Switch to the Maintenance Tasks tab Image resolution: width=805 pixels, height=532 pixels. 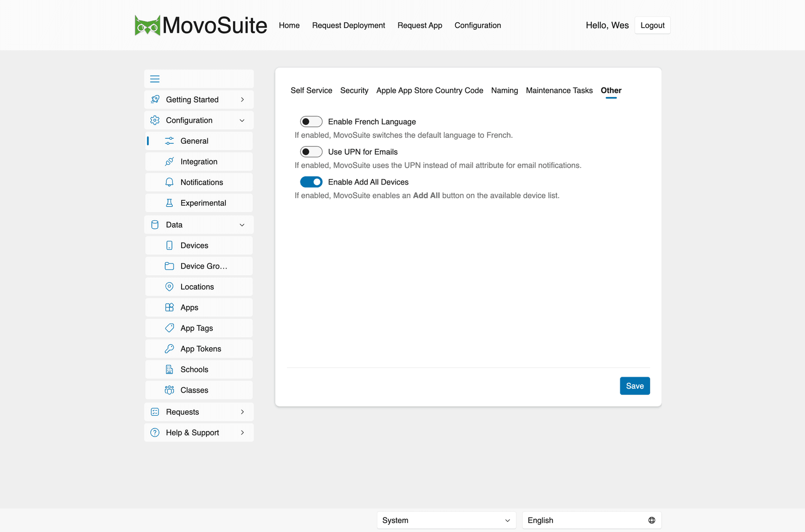tap(559, 91)
